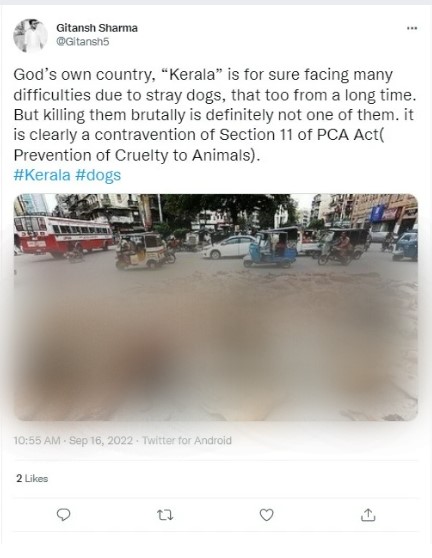Click the @Gitansh5 handle
The image size is (432, 558).
83,42
